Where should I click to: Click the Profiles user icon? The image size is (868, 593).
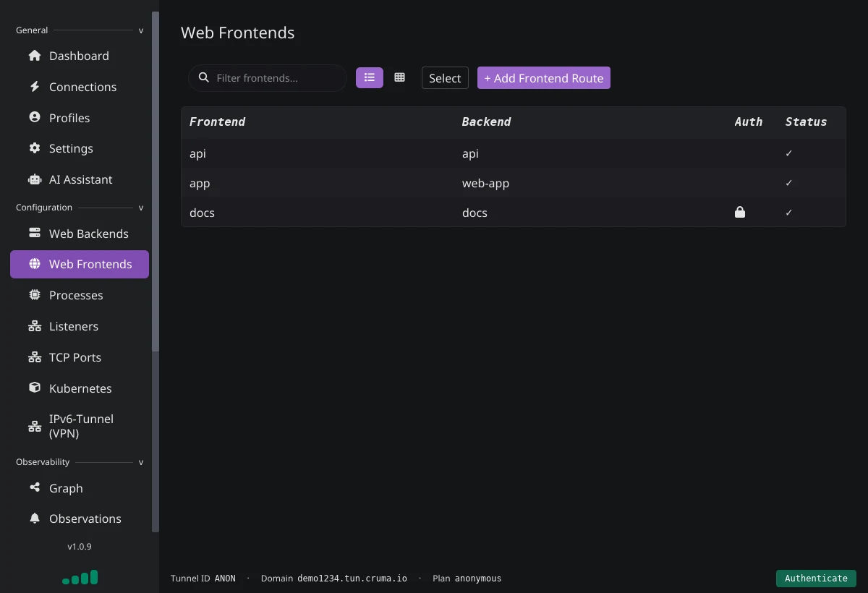coord(34,117)
